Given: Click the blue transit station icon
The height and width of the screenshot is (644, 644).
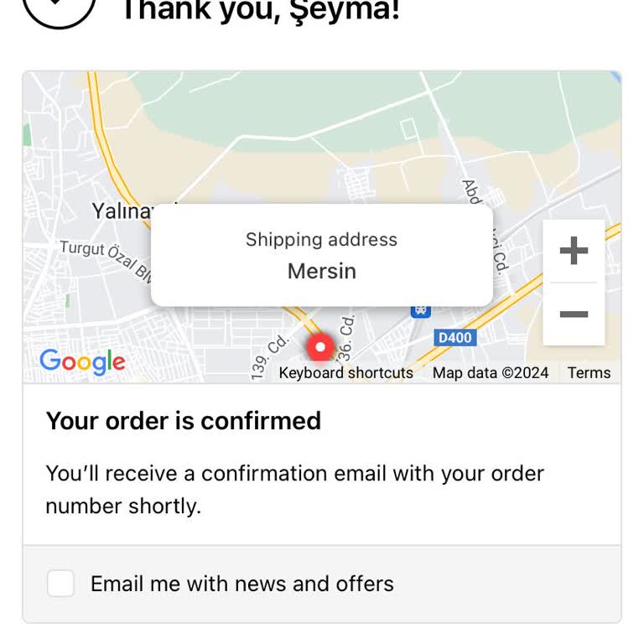Looking at the screenshot, I should point(420,310).
